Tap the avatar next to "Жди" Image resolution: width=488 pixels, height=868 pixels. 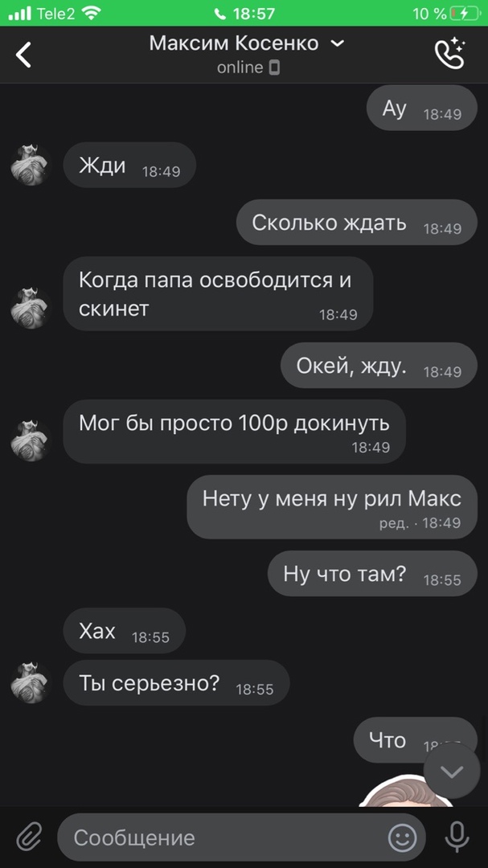pyautogui.click(x=31, y=165)
